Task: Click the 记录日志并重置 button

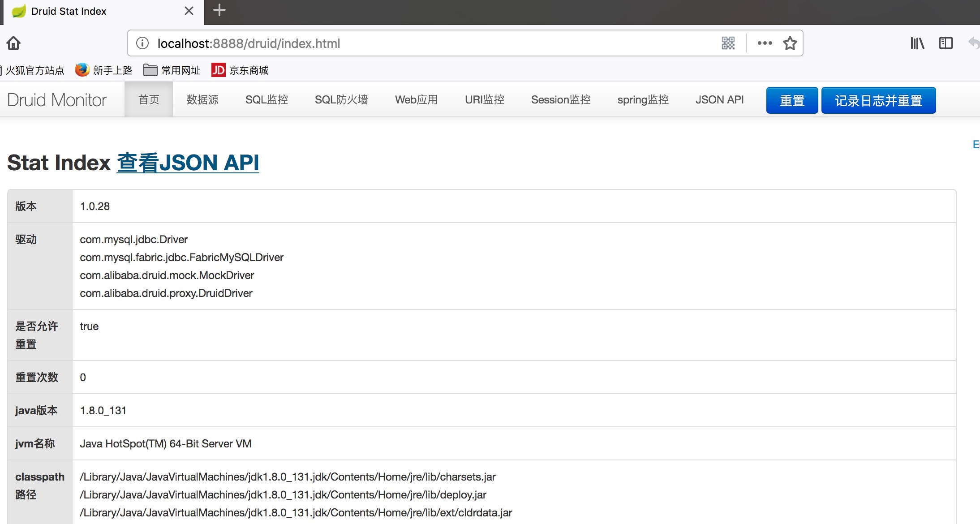Action: click(x=878, y=100)
